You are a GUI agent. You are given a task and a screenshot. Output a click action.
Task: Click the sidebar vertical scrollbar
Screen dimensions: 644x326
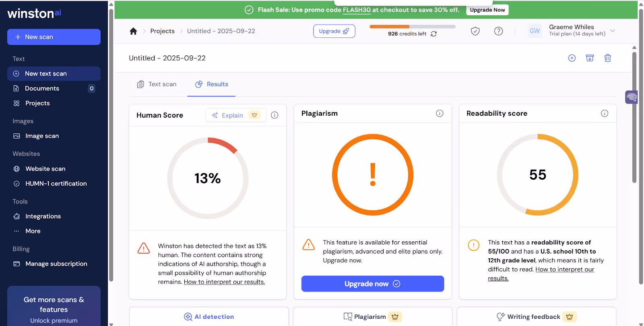pos(111,145)
